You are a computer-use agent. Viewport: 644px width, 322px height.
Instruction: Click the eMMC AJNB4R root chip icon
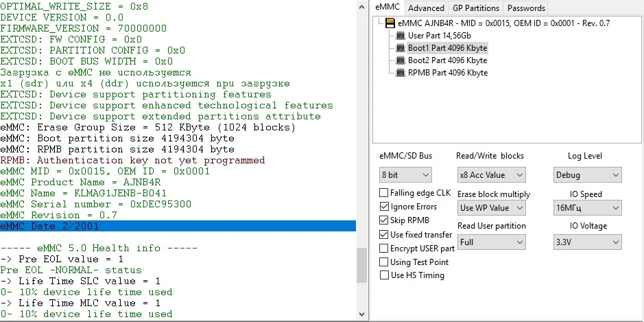[390, 23]
